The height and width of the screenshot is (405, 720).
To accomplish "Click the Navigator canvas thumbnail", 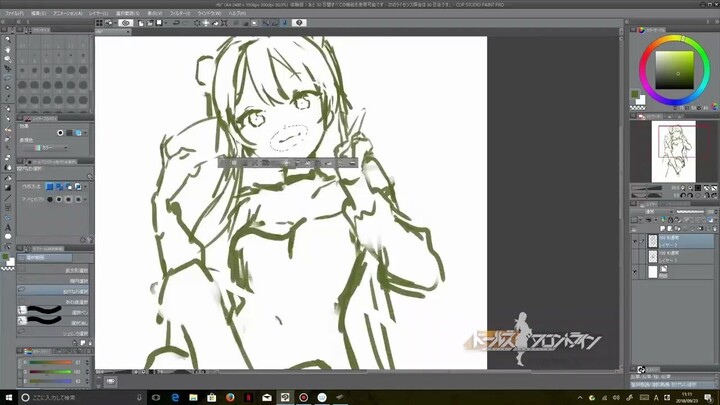I will 674,152.
